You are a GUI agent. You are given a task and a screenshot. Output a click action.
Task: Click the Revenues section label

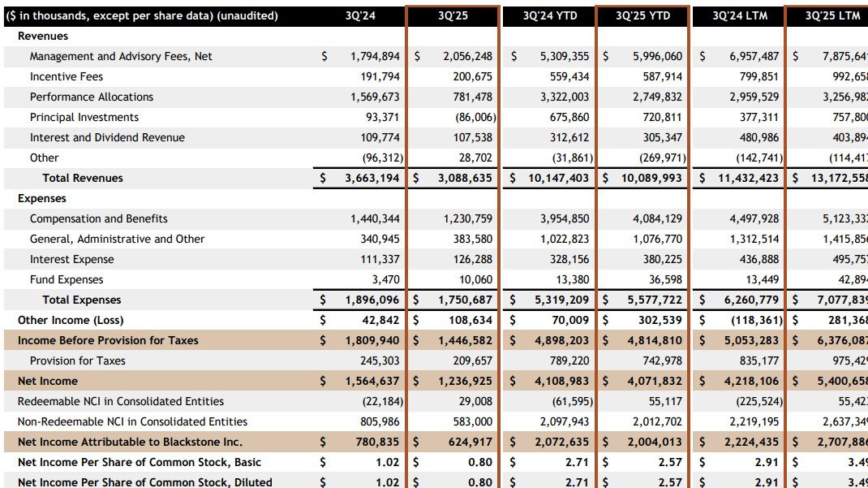pyautogui.click(x=43, y=36)
